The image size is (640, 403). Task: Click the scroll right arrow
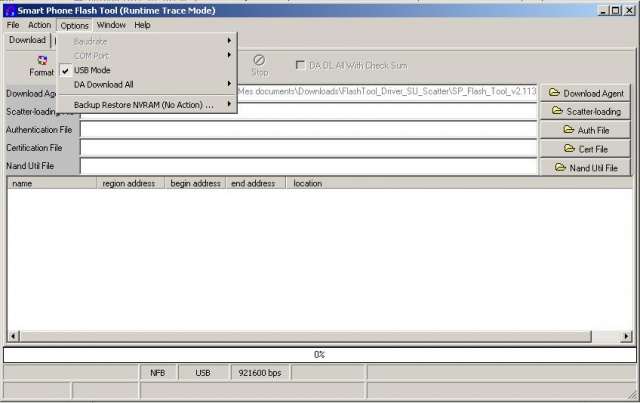(x=626, y=336)
